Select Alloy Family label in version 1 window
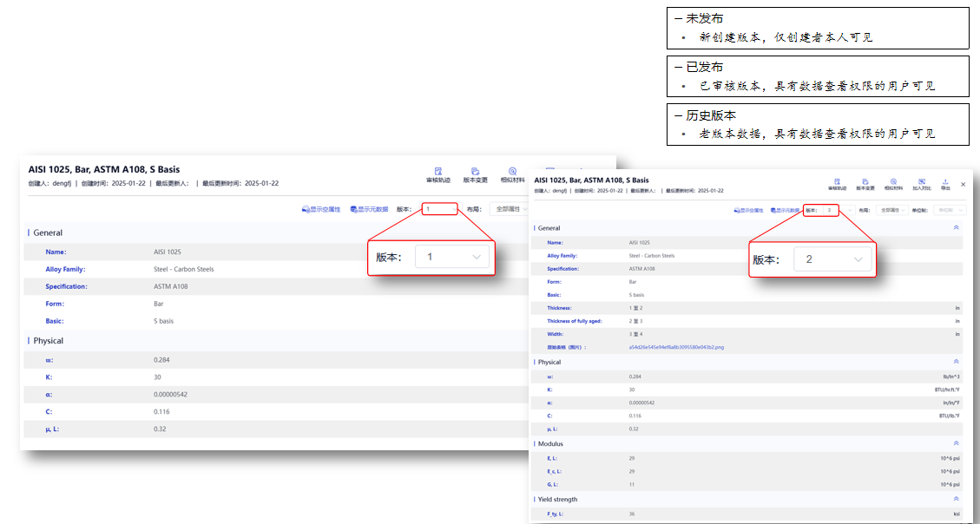 (65, 269)
